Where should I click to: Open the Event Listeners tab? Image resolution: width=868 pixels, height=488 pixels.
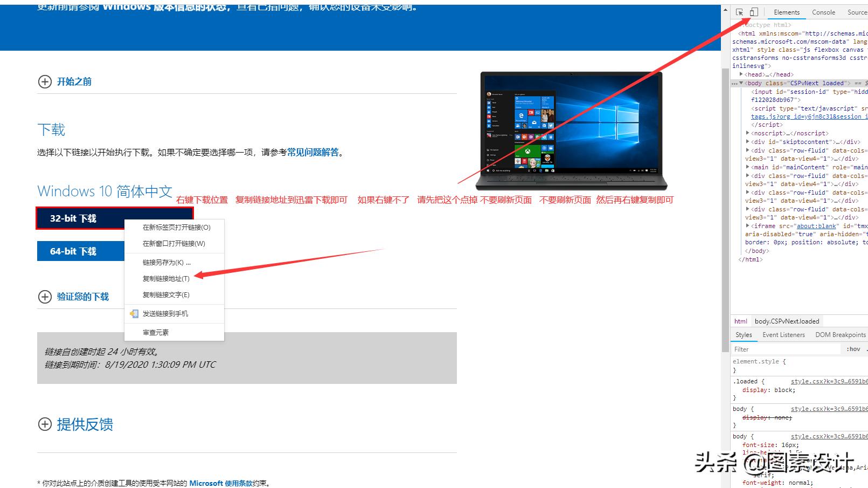[783, 335]
